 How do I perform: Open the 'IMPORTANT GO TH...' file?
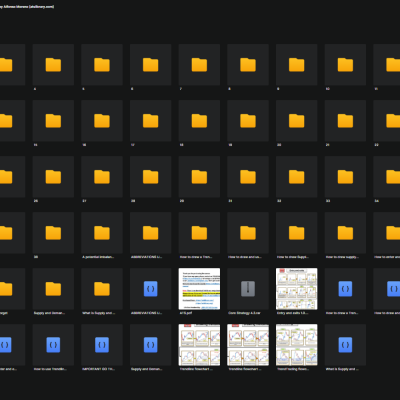[102, 345]
